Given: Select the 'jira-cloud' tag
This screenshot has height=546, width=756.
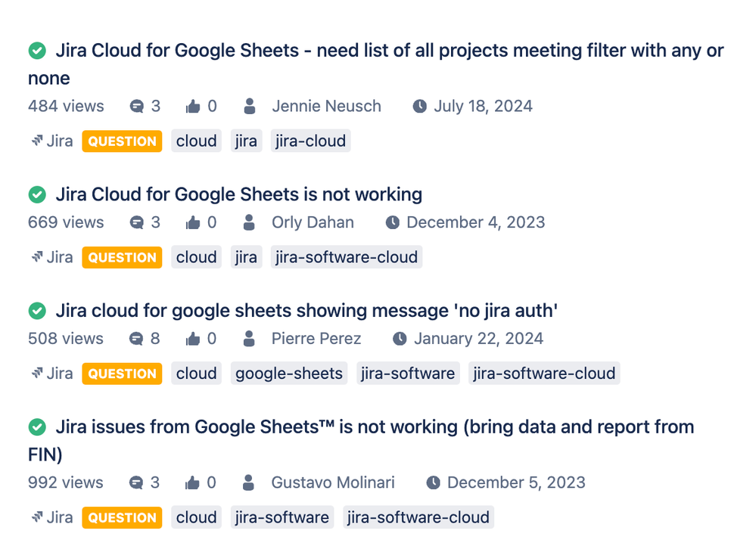Looking at the screenshot, I should (310, 141).
